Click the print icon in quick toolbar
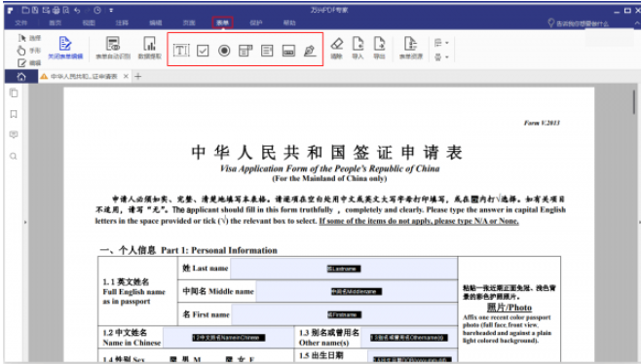641x364 pixels. pyautogui.click(x=56, y=10)
